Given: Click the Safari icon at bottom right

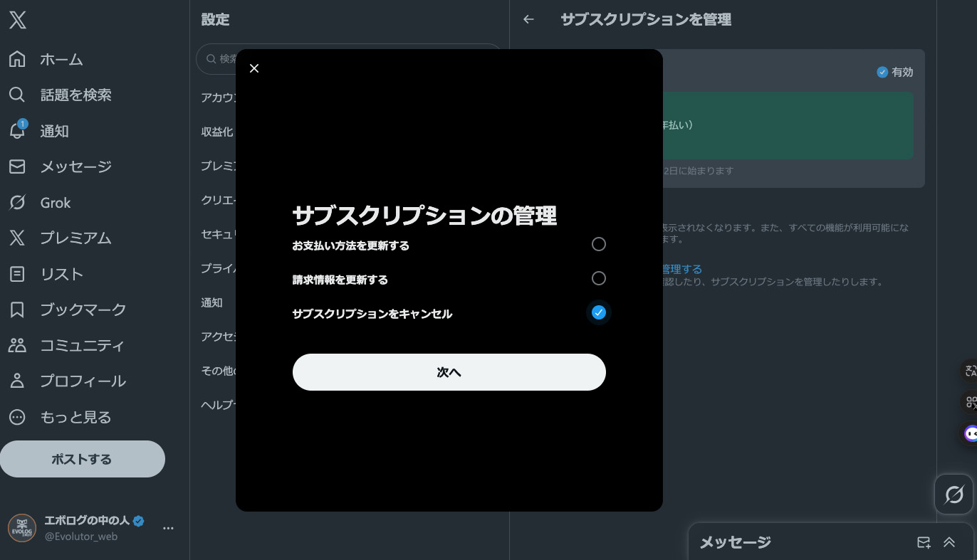Looking at the screenshot, I should coord(954,495).
